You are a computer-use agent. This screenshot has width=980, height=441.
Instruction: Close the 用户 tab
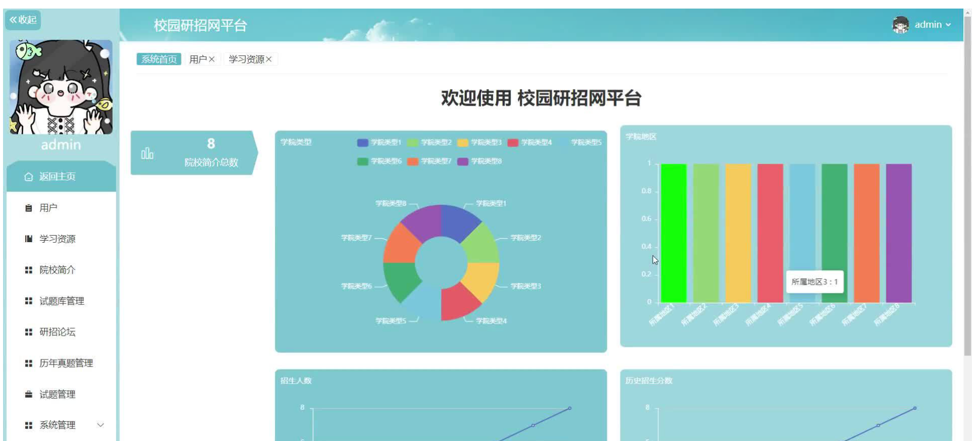pyautogui.click(x=212, y=59)
